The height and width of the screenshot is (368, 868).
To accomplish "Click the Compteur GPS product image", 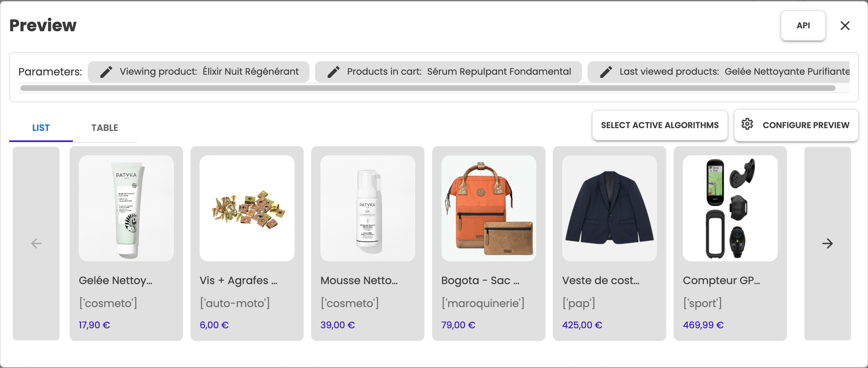I will [730, 208].
